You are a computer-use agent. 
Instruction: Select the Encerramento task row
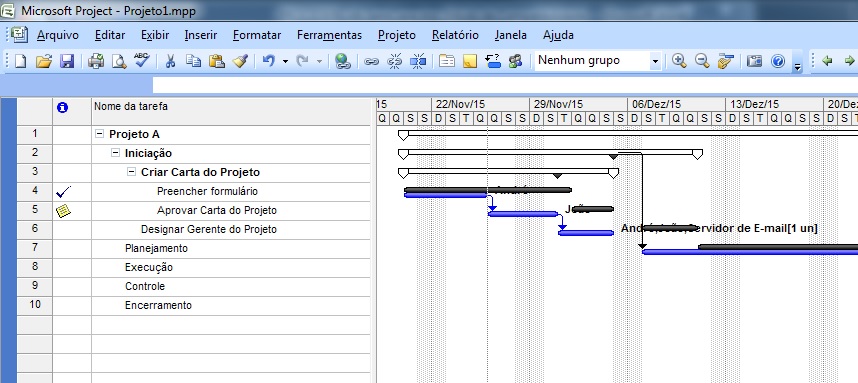click(159, 305)
